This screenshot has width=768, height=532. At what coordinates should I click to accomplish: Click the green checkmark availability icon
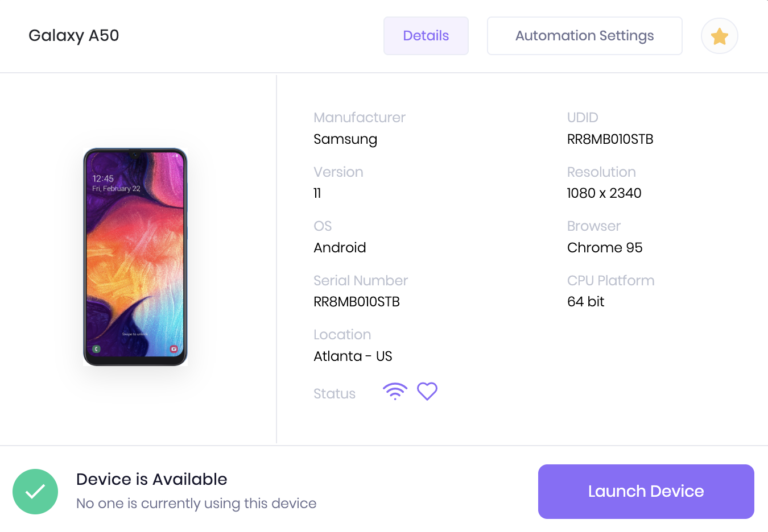35,492
